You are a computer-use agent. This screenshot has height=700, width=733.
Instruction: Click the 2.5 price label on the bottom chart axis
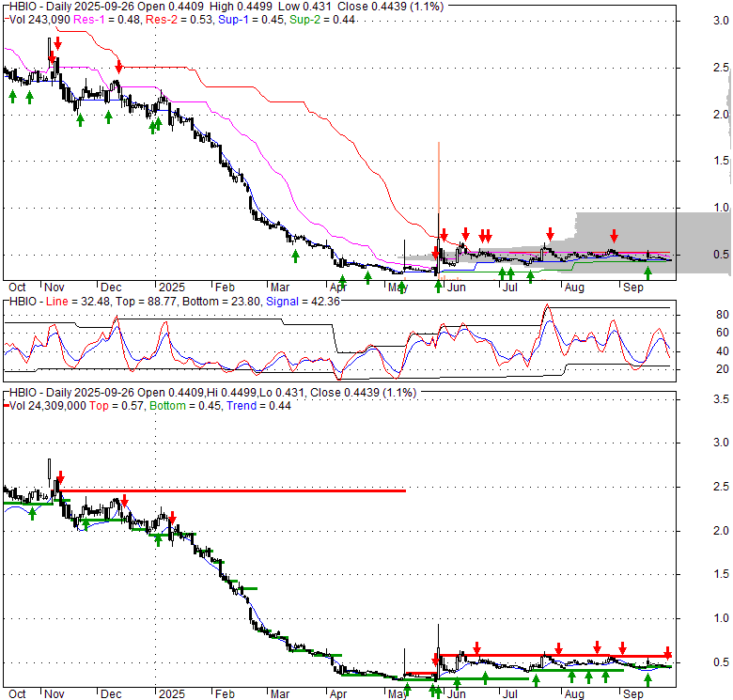[x=721, y=487]
